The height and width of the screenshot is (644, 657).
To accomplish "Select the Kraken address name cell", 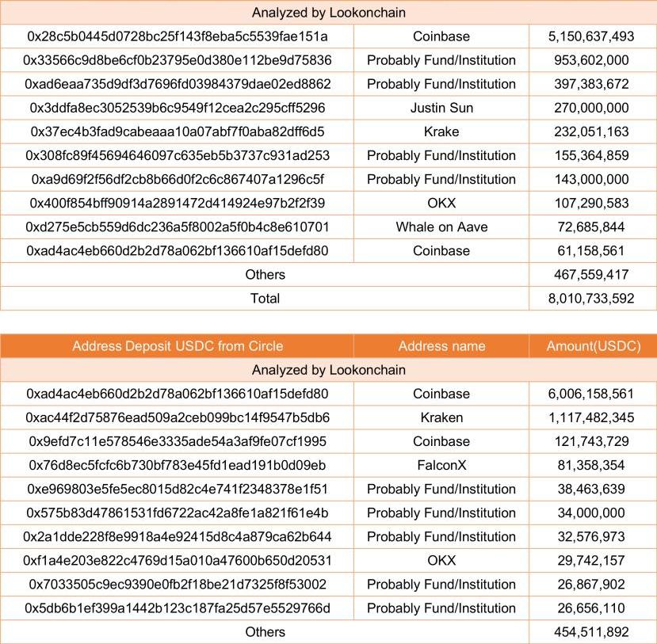I will pos(441,417).
